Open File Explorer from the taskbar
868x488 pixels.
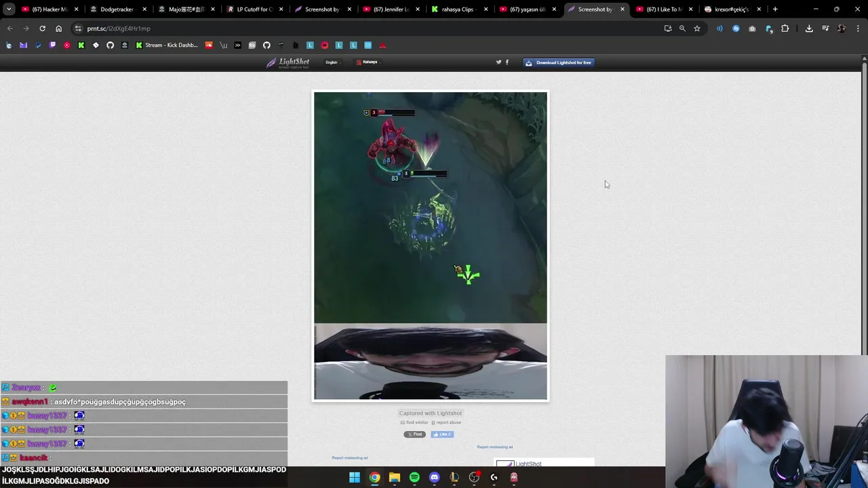(x=394, y=477)
